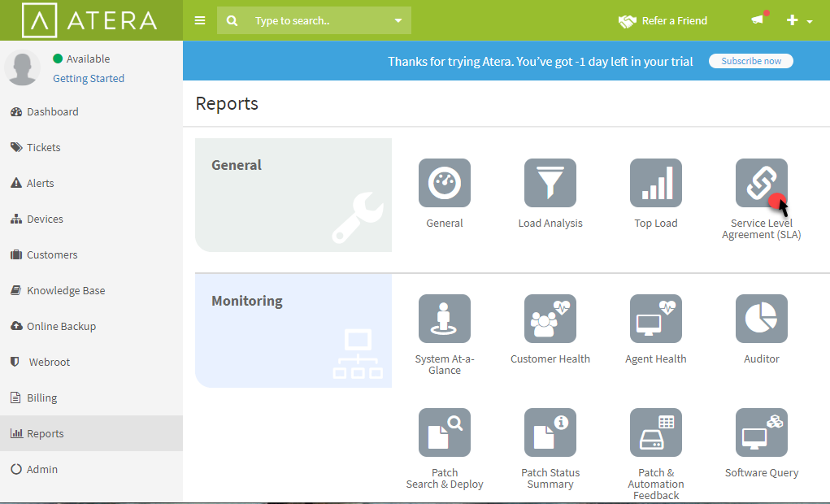The height and width of the screenshot is (504, 830).
Task: Click the Reports page heading
Action: pos(227,103)
